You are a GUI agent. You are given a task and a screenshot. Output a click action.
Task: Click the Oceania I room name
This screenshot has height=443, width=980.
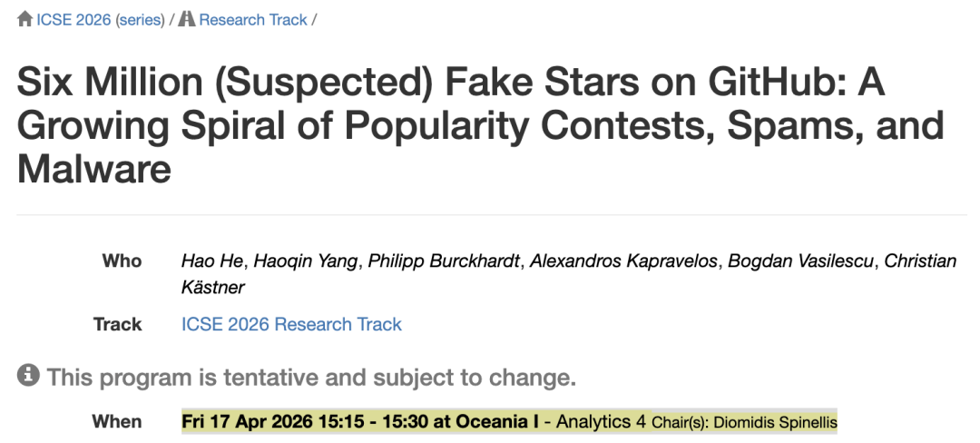click(x=497, y=422)
